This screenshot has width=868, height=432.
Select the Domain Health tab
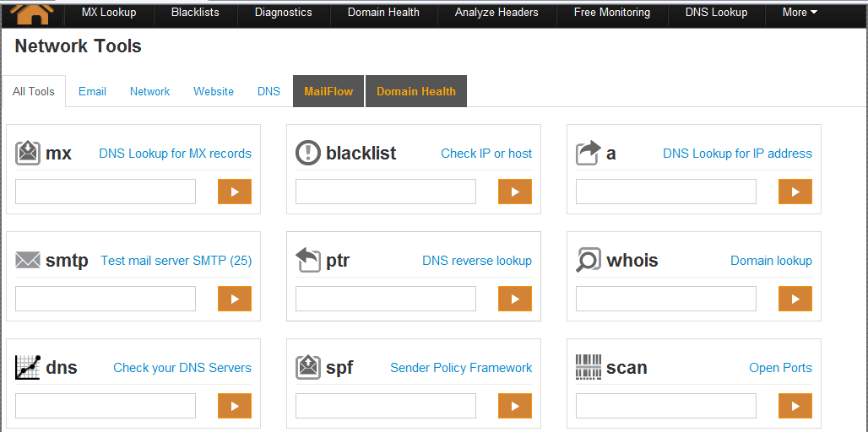click(416, 91)
